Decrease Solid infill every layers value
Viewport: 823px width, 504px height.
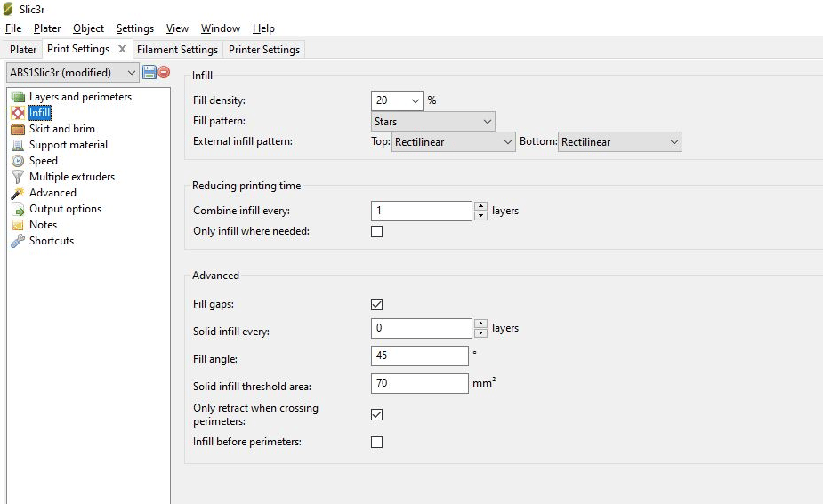pos(480,333)
